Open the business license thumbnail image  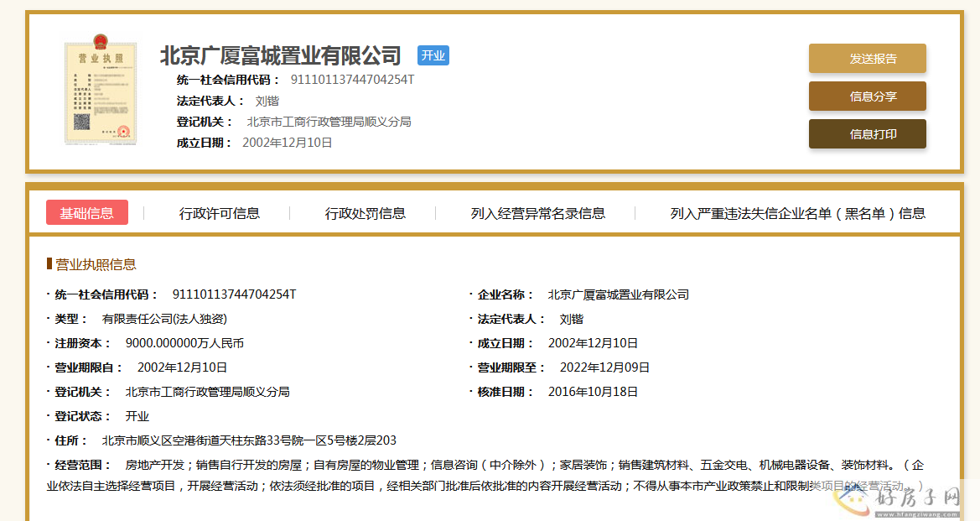(101, 90)
